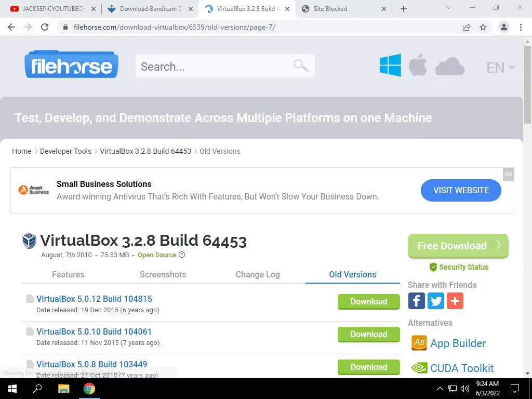Viewport: 532px width, 399px height.
Task: Open the Screenshots tab
Action: [163, 274]
